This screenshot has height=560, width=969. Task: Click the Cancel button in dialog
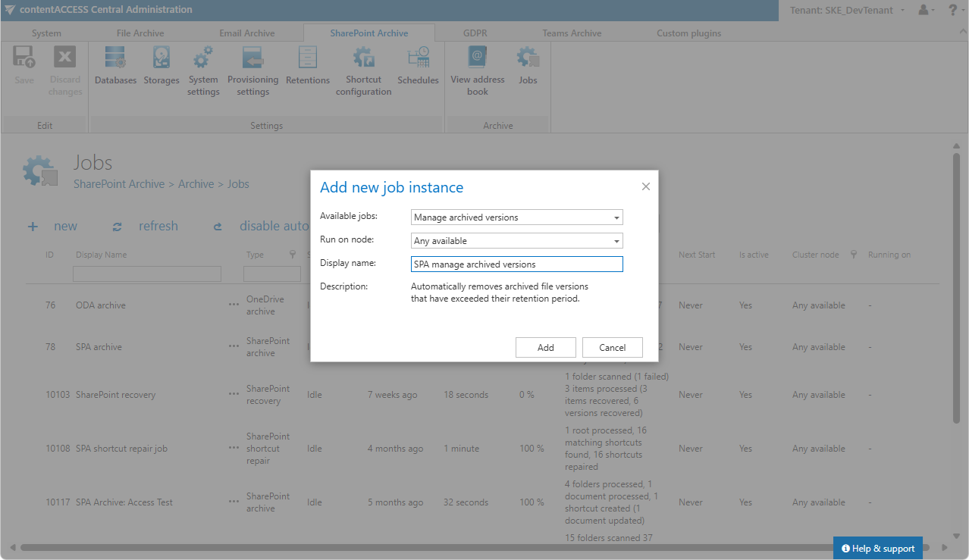tap(613, 348)
